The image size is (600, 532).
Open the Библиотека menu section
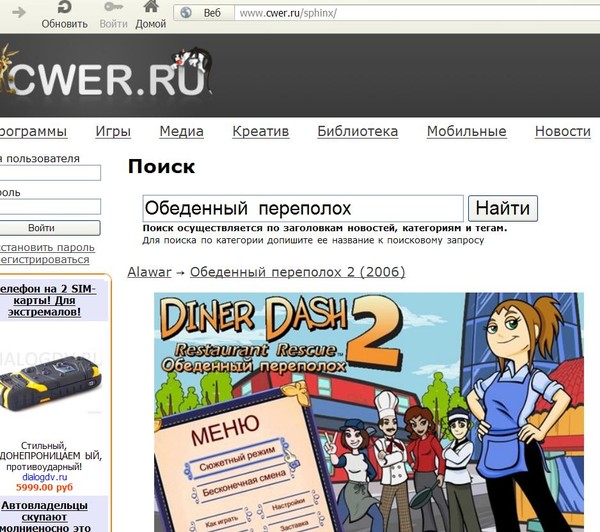(358, 131)
